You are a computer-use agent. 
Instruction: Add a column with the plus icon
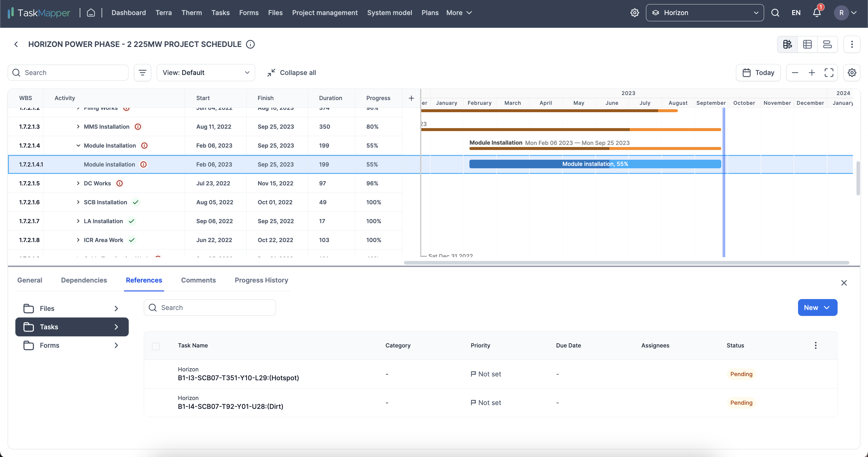coord(412,98)
